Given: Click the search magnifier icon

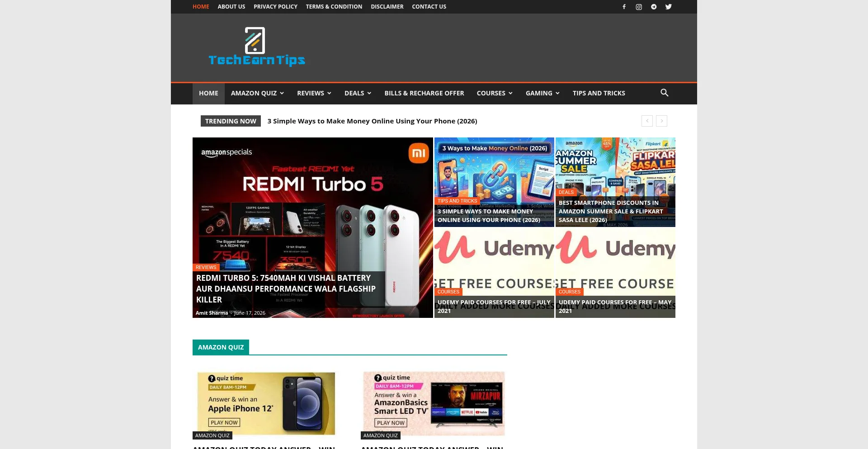Looking at the screenshot, I should tap(664, 93).
